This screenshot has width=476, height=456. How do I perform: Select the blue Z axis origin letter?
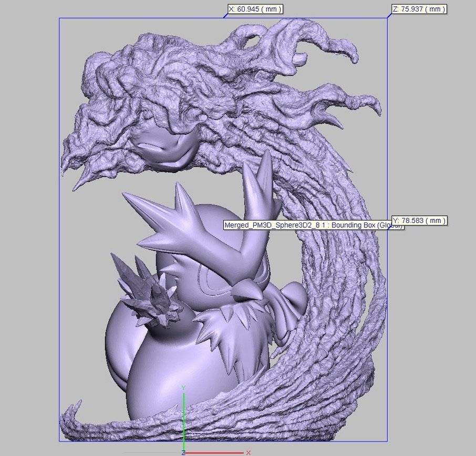[x=183, y=453]
